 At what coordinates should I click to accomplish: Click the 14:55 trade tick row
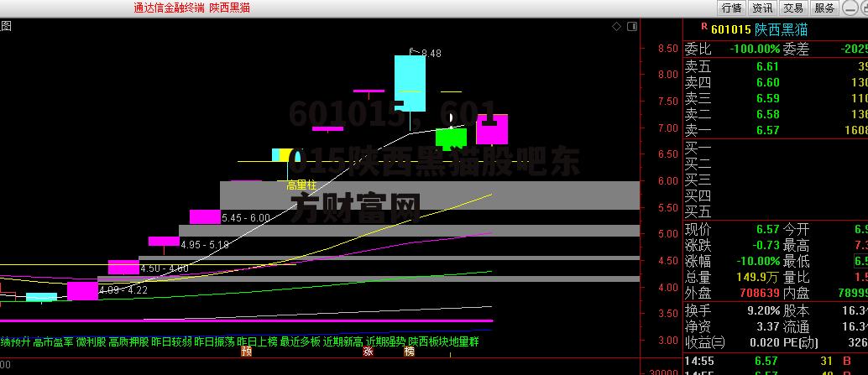point(775,362)
